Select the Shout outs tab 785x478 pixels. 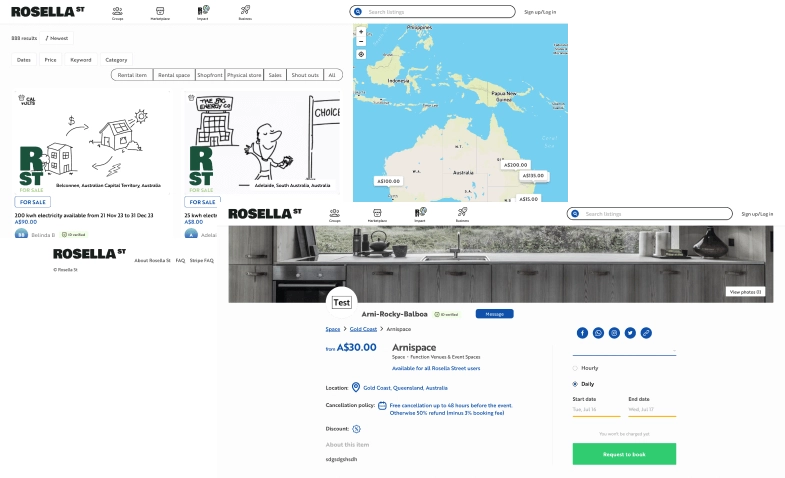305,75
